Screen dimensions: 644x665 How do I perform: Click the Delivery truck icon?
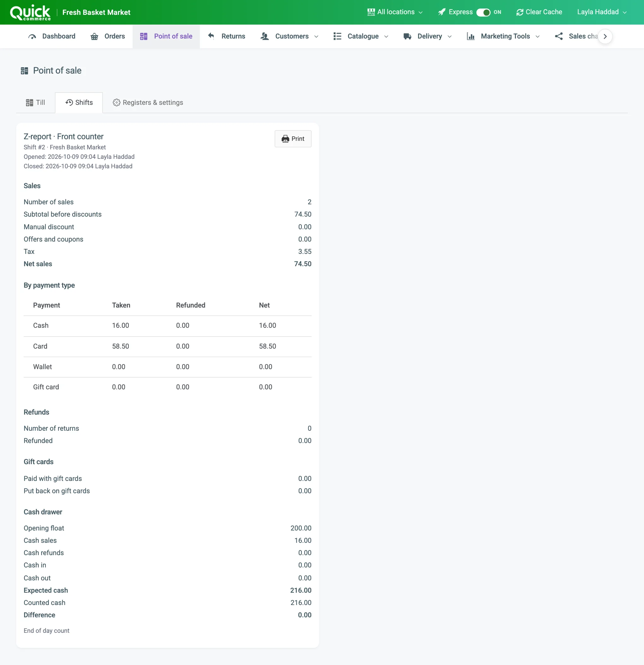pyautogui.click(x=407, y=36)
